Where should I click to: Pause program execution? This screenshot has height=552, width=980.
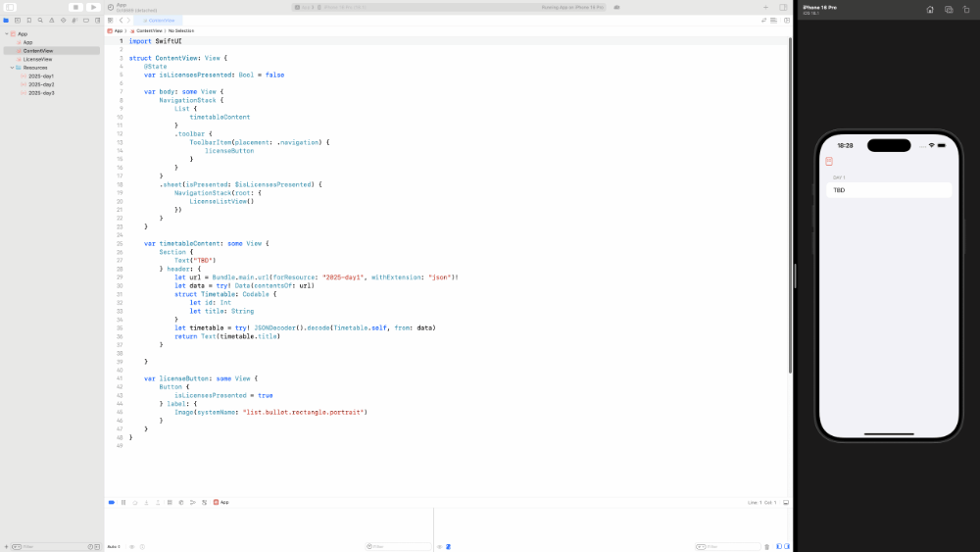123,503
